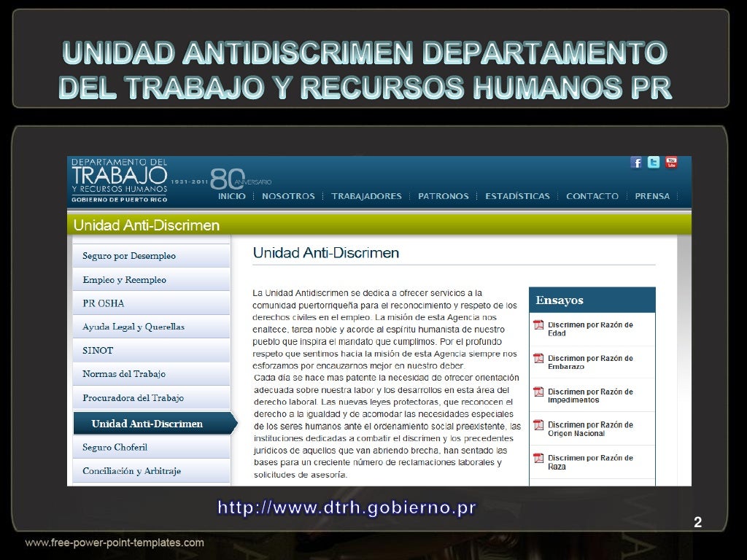Image resolution: width=747 pixels, height=560 pixels.
Task: Click paragraph starting Cada día se hace mas patente
Action: pyautogui.click(x=387, y=426)
